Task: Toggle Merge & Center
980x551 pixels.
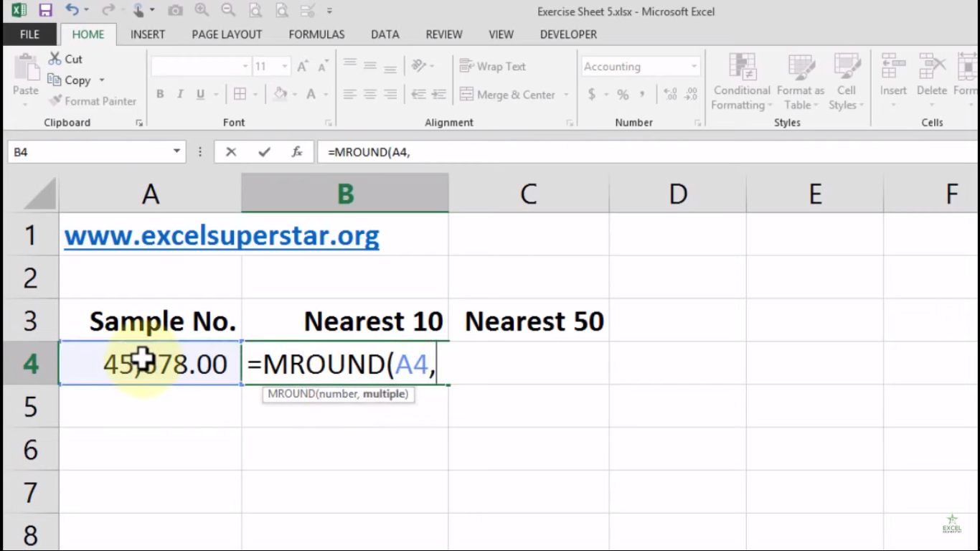Action: (507, 94)
